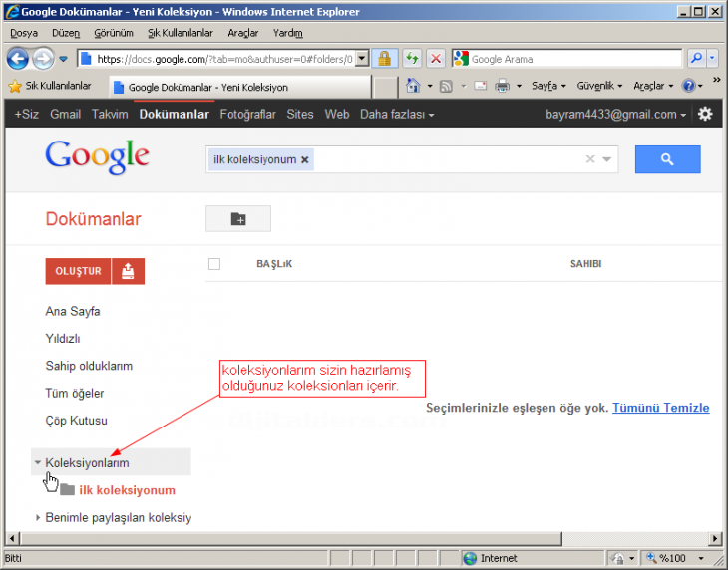
Task: Expand the Daha fazlası menu
Action: 397,114
